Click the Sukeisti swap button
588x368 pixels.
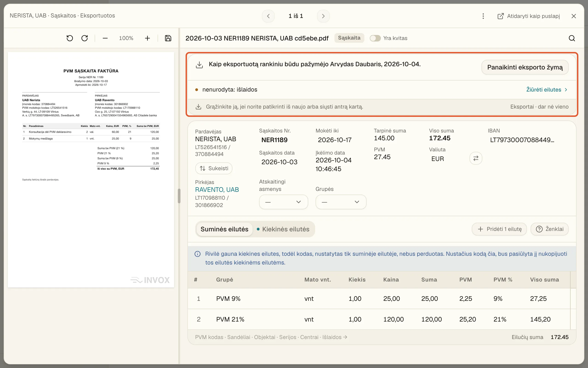(x=214, y=168)
